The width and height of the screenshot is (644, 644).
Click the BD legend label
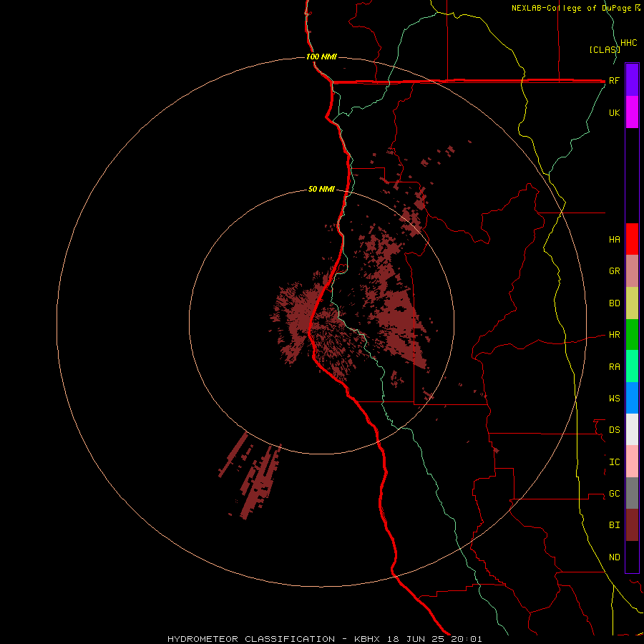point(614,303)
